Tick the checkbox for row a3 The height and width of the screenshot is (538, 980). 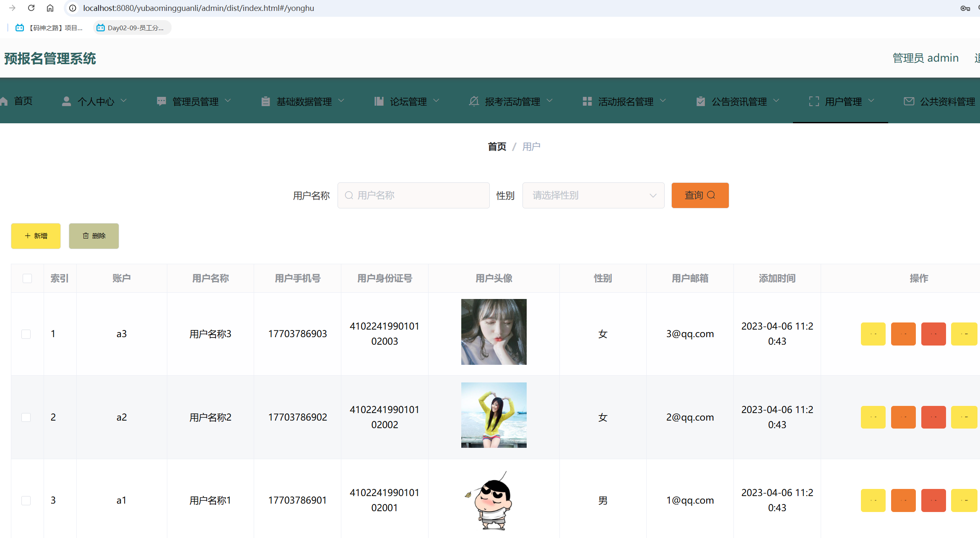26,334
